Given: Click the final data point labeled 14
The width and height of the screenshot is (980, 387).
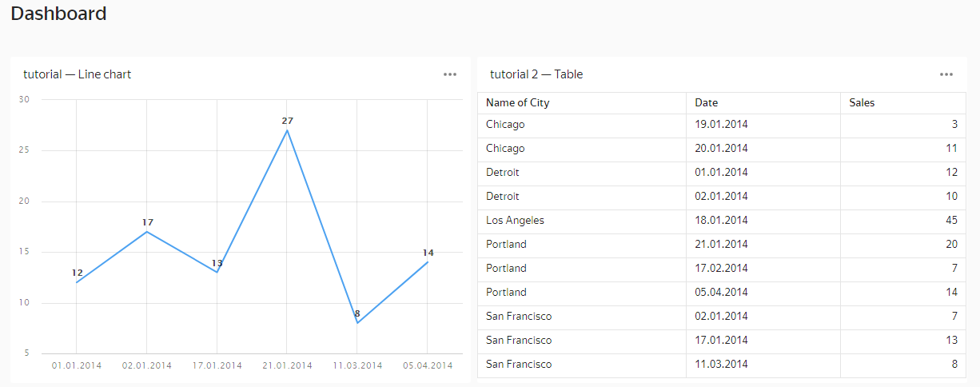Looking at the screenshot, I should pos(428,262).
